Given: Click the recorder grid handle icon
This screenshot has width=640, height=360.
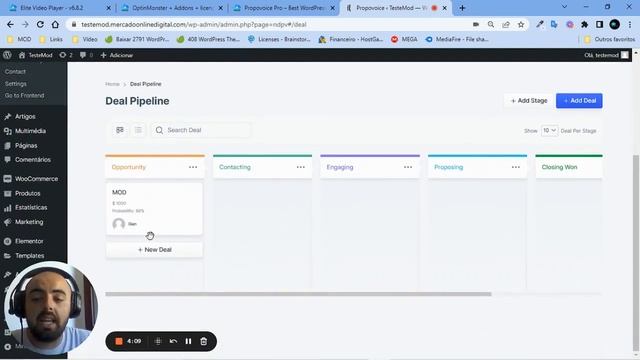Looking at the screenshot, I should [158, 341].
